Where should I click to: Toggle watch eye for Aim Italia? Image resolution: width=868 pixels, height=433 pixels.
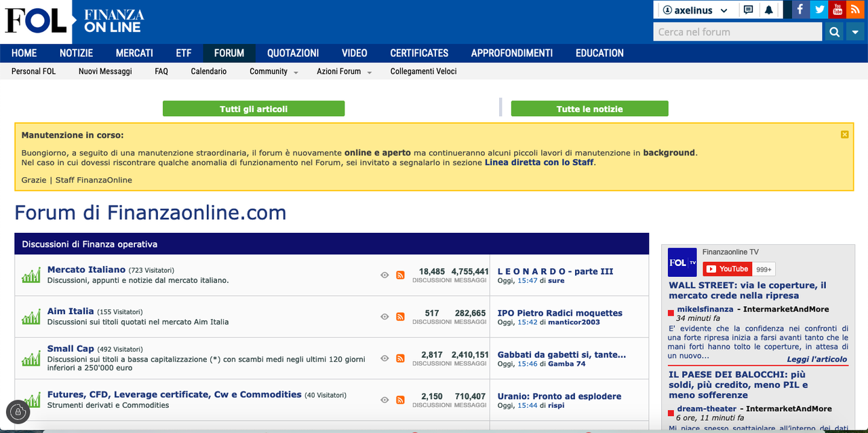pos(384,317)
